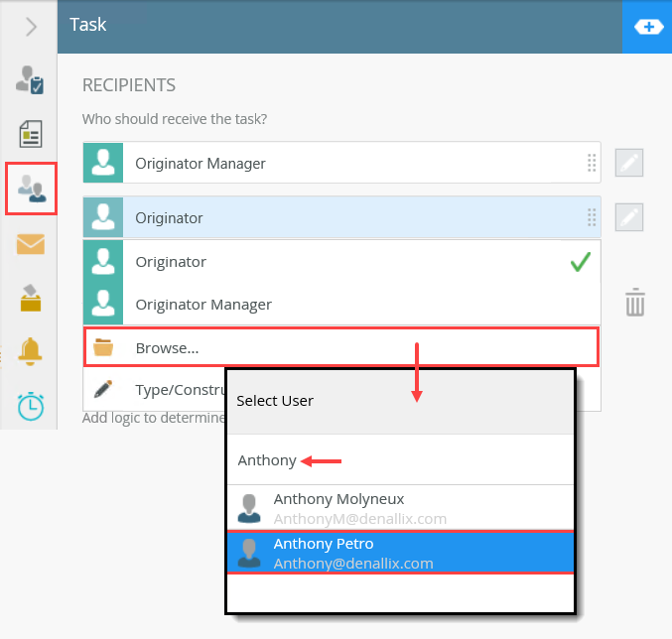Click the Browse folder icon
Viewport: 672px width, 639px height.
[x=103, y=347]
